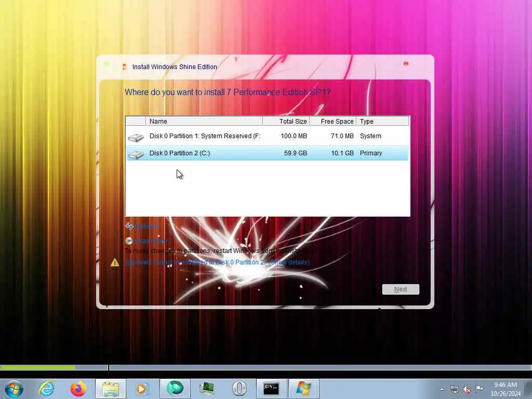
Task: Sort by the Free Space column header
Action: (333, 121)
